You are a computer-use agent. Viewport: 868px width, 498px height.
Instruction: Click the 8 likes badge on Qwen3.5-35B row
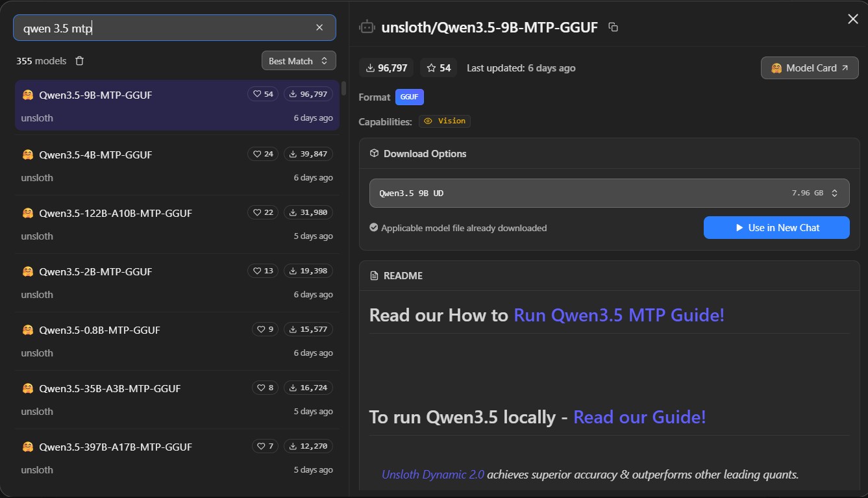(265, 388)
